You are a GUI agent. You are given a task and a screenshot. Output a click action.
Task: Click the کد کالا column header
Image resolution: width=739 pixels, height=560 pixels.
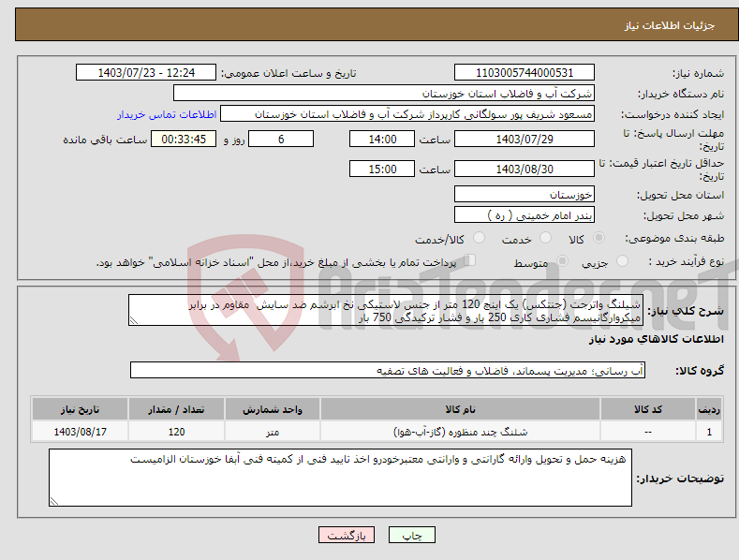pos(647,409)
